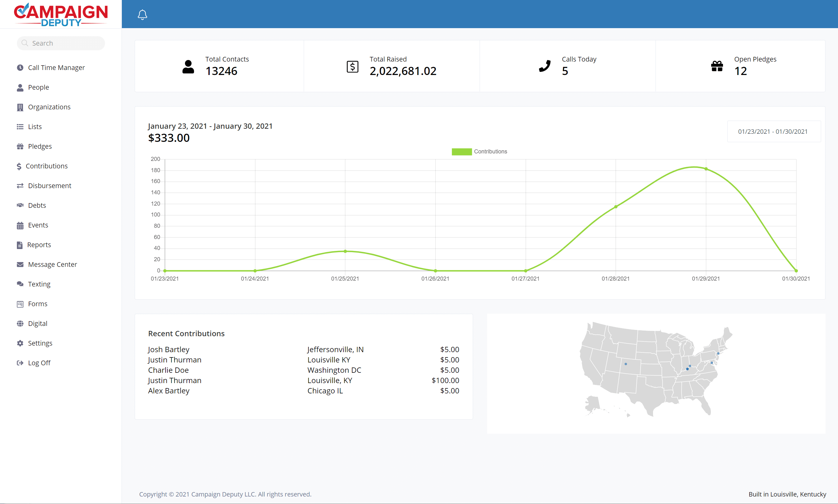Click the Total Raised value 2,022,681.02

(x=403, y=71)
